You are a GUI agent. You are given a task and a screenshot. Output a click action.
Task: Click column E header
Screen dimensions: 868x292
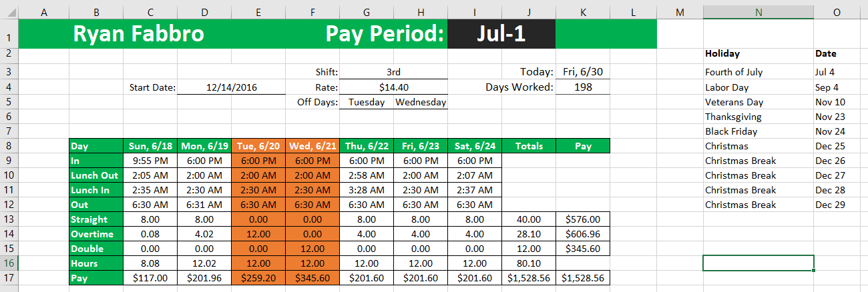click(258, 12)
